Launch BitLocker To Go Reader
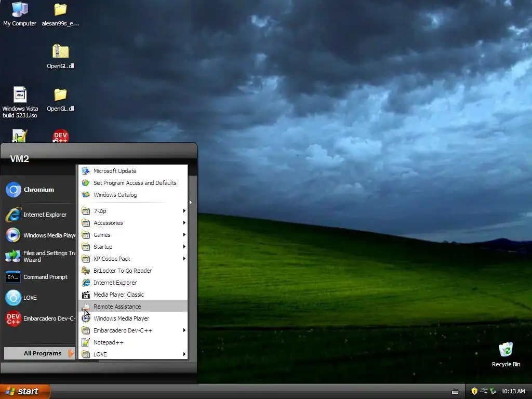Viewport: 532px width, 399px height. tap(132, 270)
